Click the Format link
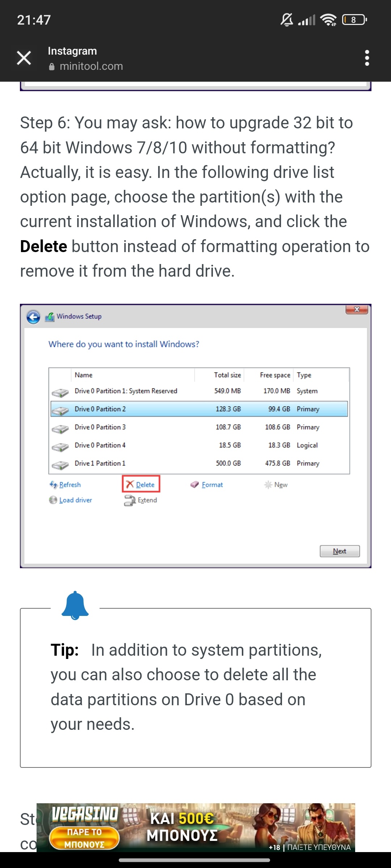The width and height of the screenshot is (391, 868). (212, 485)
